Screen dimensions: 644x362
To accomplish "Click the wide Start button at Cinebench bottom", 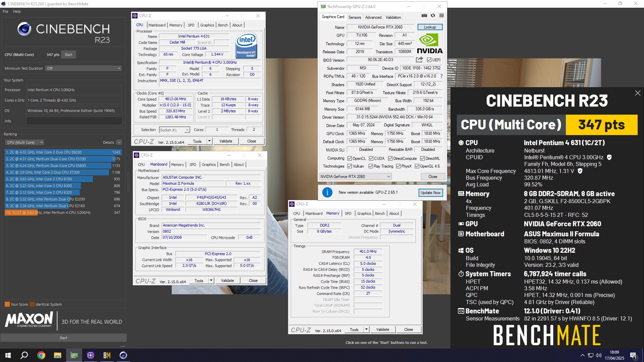I will pyautogui.click(x=63, y=338).
